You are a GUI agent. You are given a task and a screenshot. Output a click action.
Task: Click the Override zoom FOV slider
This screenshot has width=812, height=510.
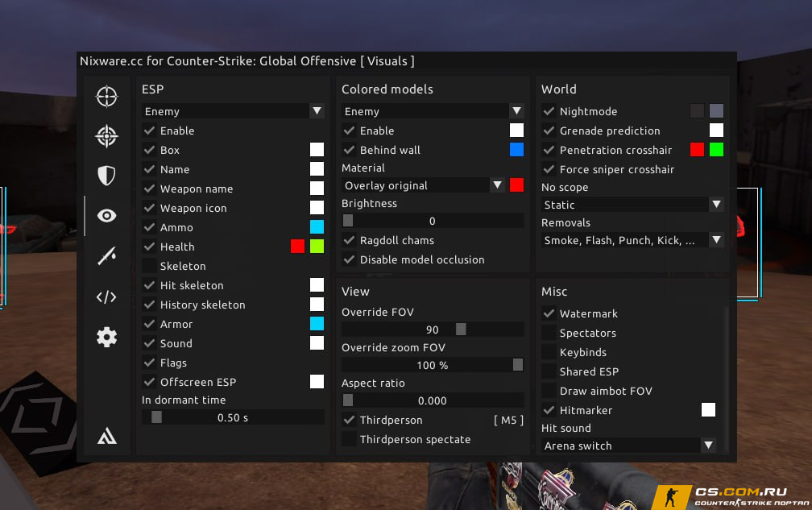click(x=433, y=365)
